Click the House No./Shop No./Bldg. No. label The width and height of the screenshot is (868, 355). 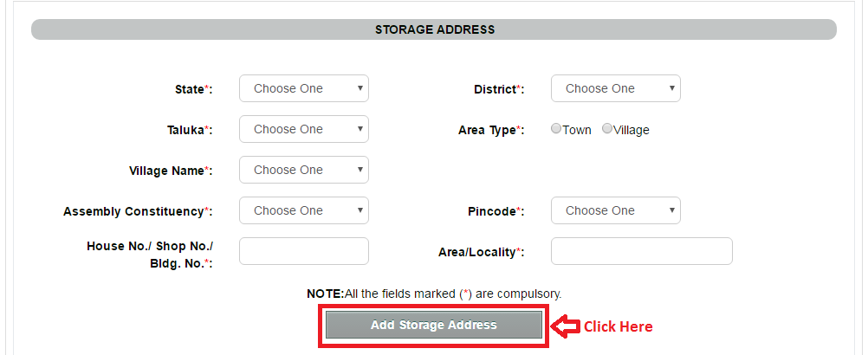coord(150,254)
